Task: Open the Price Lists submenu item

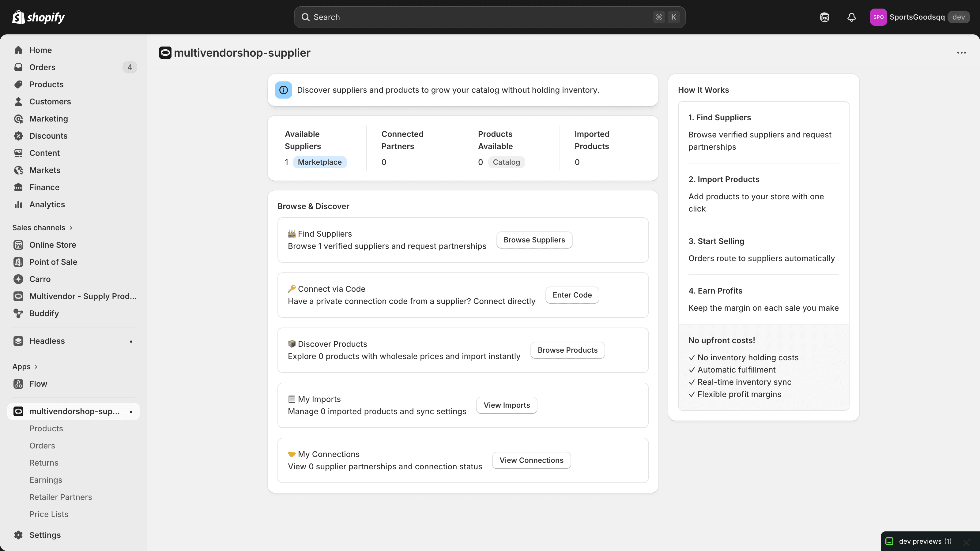Action: point(49,514)
